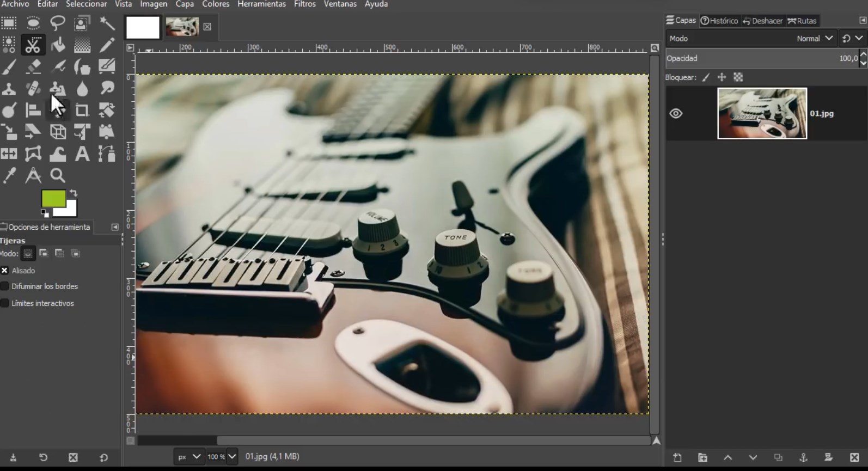Image resolution: width=868 pixels, height=471 pixels.
Task: Select the Select by Color tool
Action: click(9, 45)
